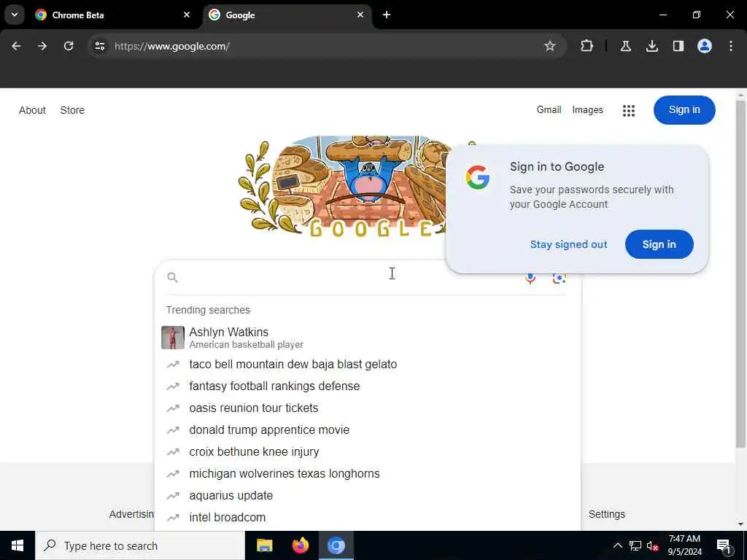The width and height of the screenshot is (747, 560).
Task: Select croix bethune knee injury suggestion
Action: tap(368, 452)
